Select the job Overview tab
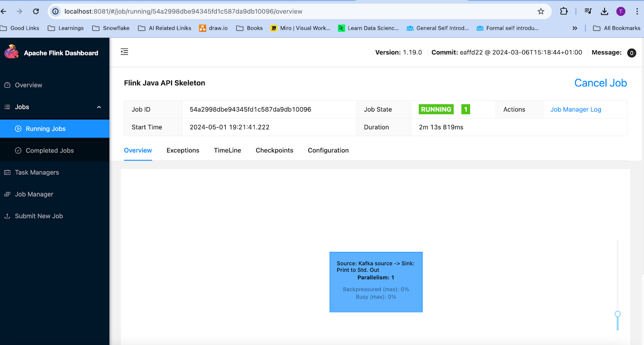This screenshot has height=345, width=644. (138, 150)
